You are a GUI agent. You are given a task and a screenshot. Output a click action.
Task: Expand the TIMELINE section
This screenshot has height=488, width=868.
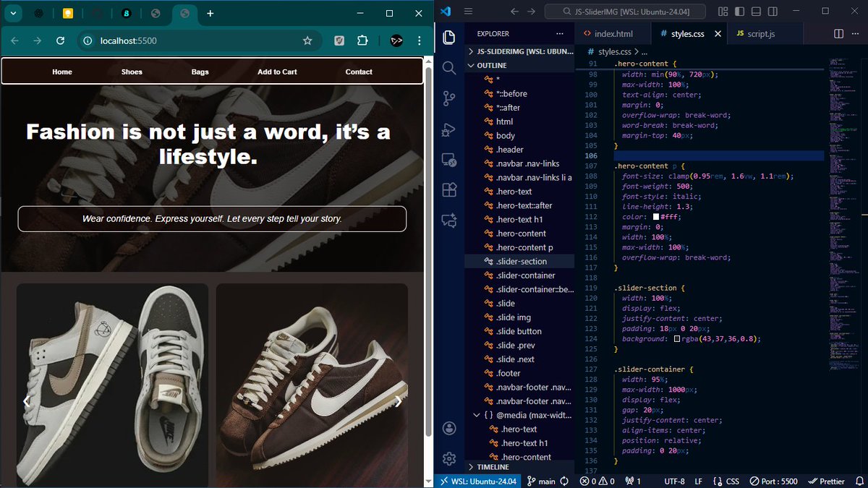click(521, 467)
